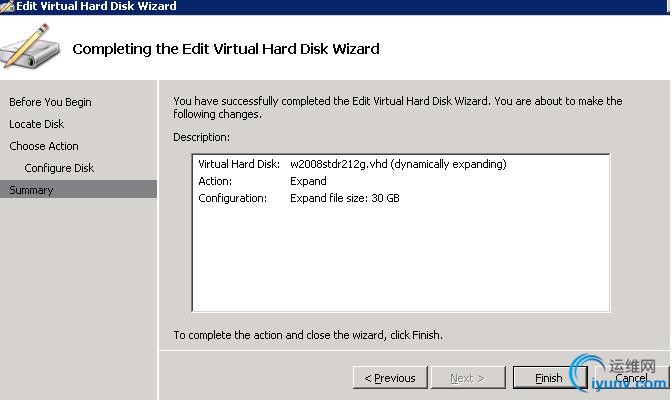
Task: Open the Locate Disk step
Action: click(37, 124)
